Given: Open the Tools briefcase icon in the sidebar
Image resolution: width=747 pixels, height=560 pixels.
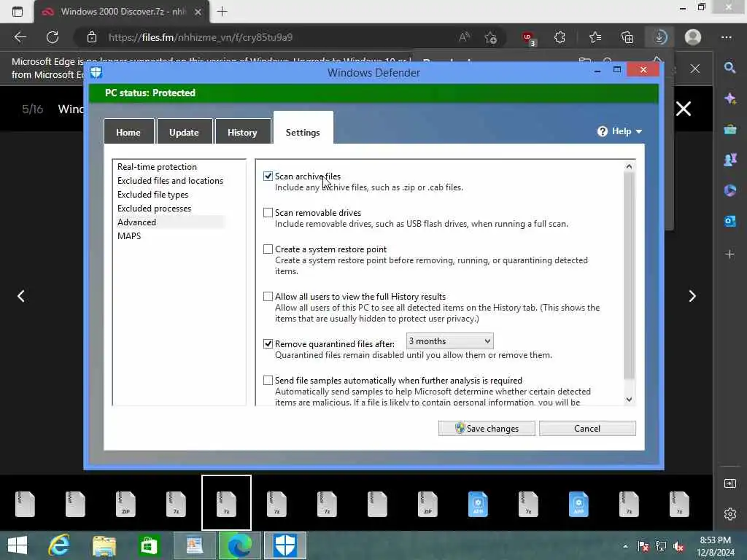Looking at the screenshot, I should 729,129.
